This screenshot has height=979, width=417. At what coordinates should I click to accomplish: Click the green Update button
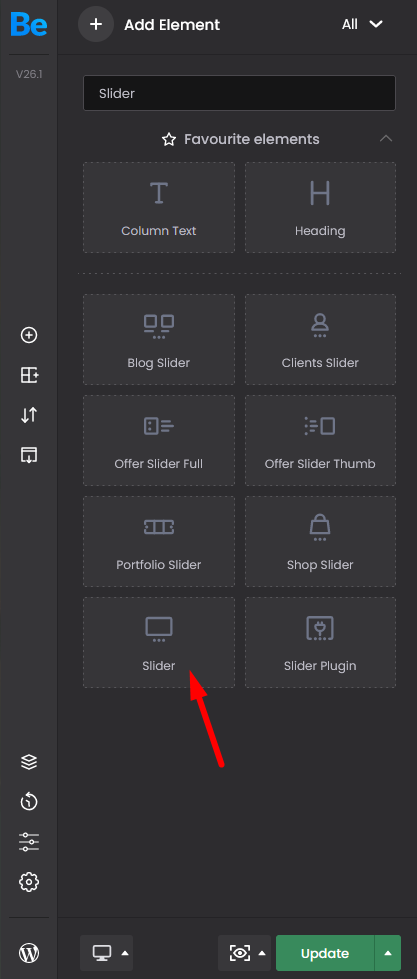pos(325,953)
